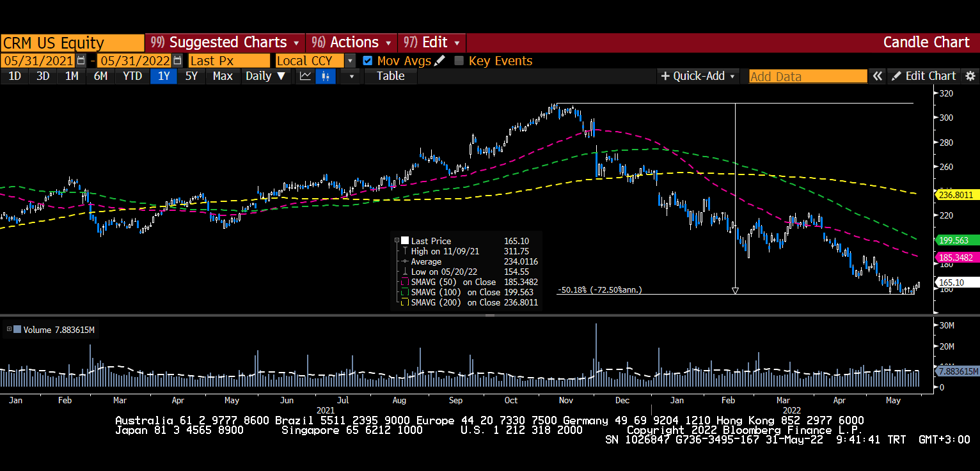Screen dimensions: 980x471
Task: Click the pane divider handle above Volume
Action: click(490, 315)
